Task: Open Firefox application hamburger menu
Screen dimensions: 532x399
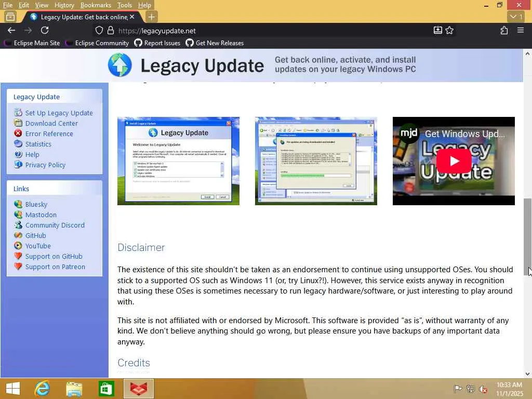Action: point(521,31)
